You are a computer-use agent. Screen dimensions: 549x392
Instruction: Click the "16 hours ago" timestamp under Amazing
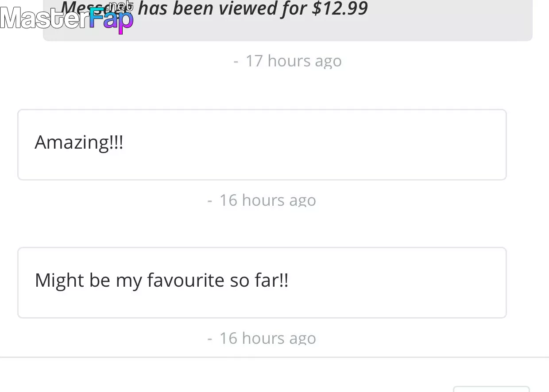click(x=267, y=200)
